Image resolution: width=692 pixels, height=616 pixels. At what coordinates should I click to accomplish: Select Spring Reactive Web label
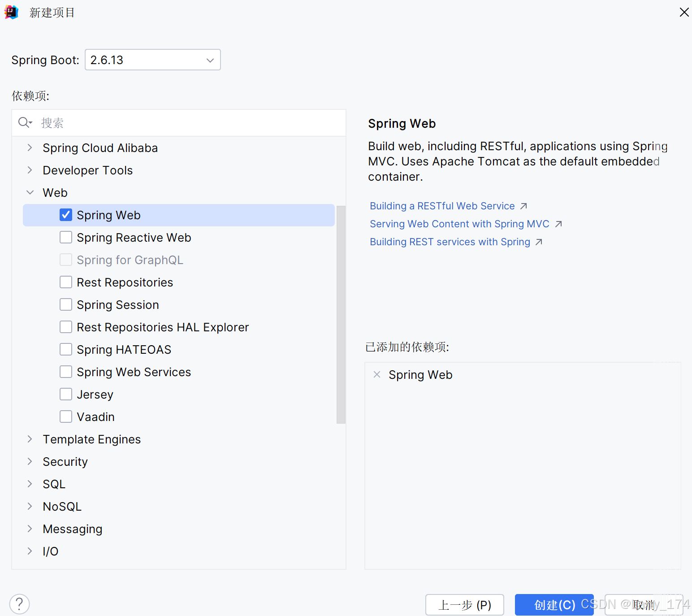click(x=134, y=238)
